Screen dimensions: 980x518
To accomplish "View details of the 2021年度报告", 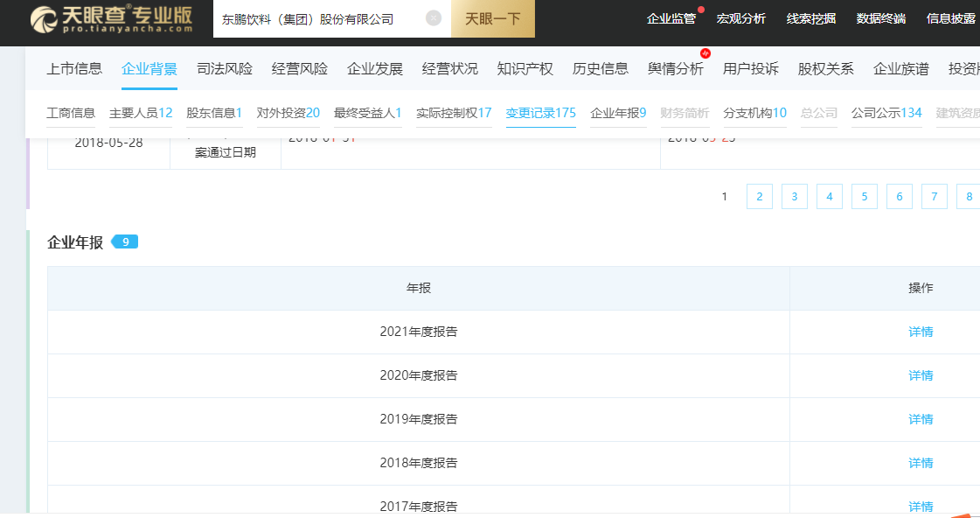I will (x=921, y=332).
